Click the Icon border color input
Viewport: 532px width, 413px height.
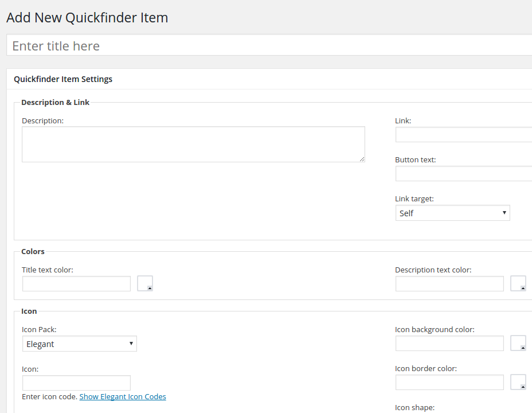click(449, 383)
